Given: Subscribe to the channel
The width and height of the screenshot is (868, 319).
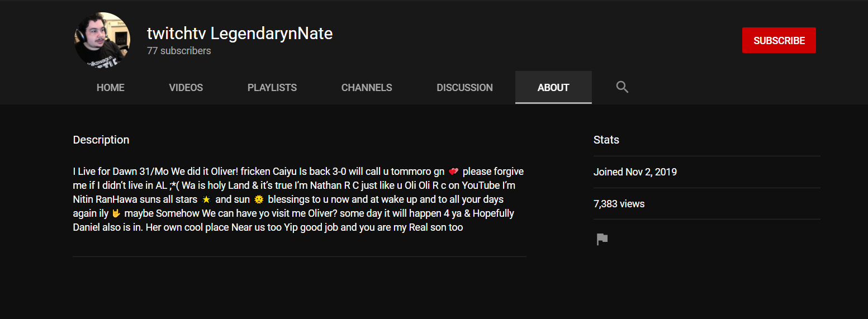Looking at the screenshot, I should coord(779,40).
